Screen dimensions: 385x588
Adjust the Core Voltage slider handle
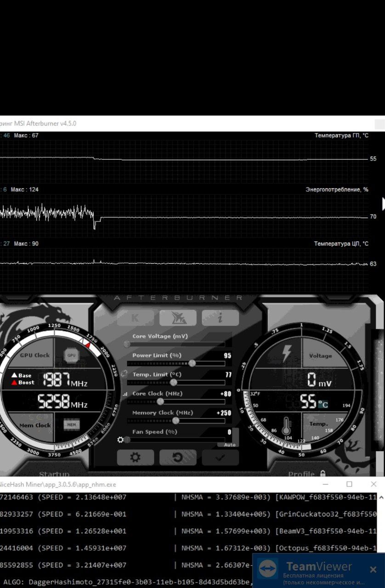(127, 345)
